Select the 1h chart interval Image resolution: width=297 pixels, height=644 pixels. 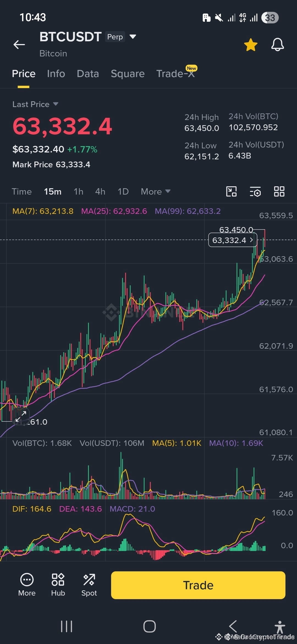tap(78, 192)
